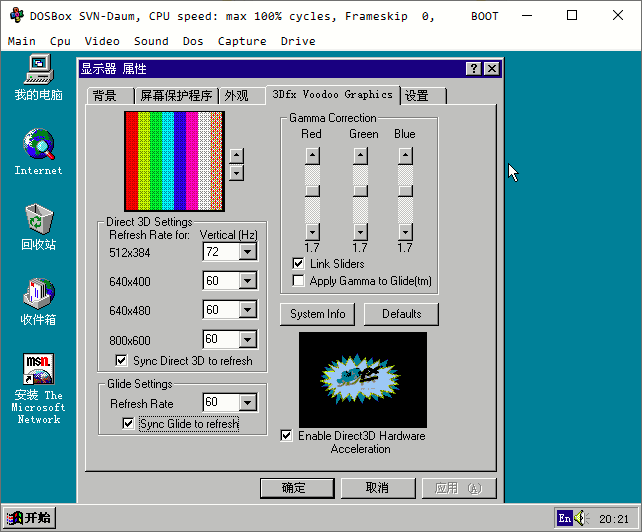Click the help question mark button

[474, 68]
